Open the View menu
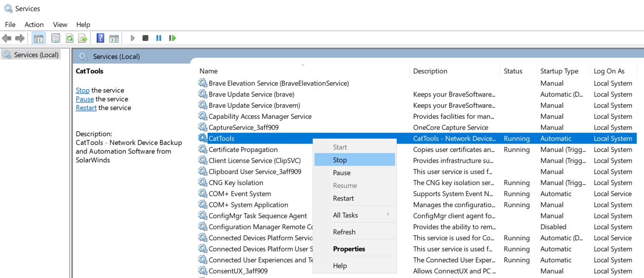Screen dimensions: 644x278 pos(60,24)
